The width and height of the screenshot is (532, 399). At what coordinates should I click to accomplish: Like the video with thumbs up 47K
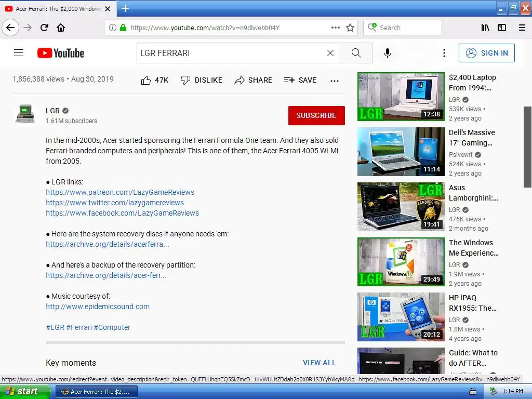155,80
